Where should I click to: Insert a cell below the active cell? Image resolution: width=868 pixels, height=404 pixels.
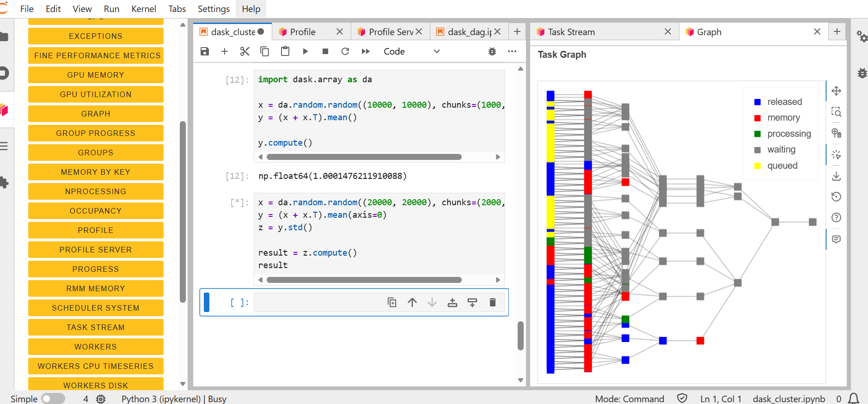tap(472, 302)
